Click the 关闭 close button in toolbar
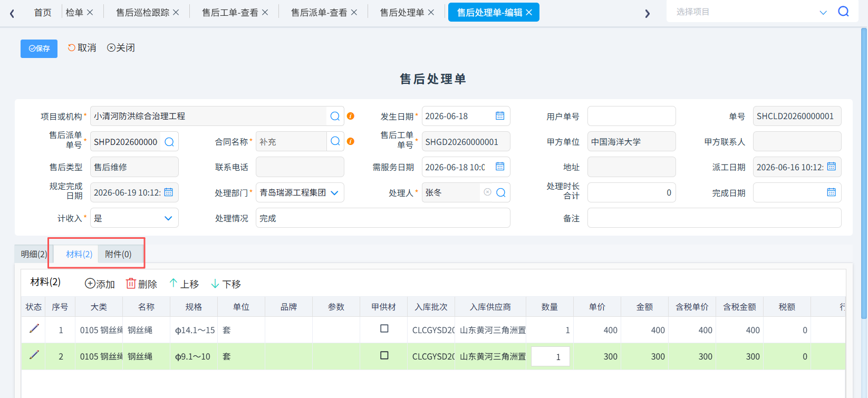 (121, 48)
